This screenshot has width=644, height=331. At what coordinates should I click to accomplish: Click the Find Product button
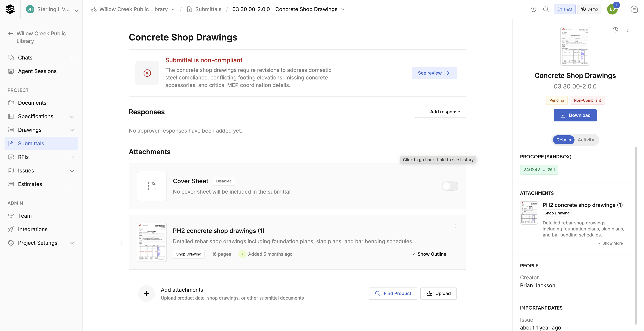[393, 294]
